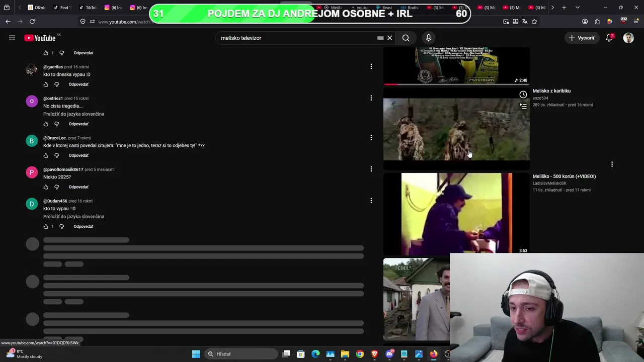The width and height of the screenshot is (644, 362).
Task: Open the Melisko z karibiku video title
Action: click(551, 91)
